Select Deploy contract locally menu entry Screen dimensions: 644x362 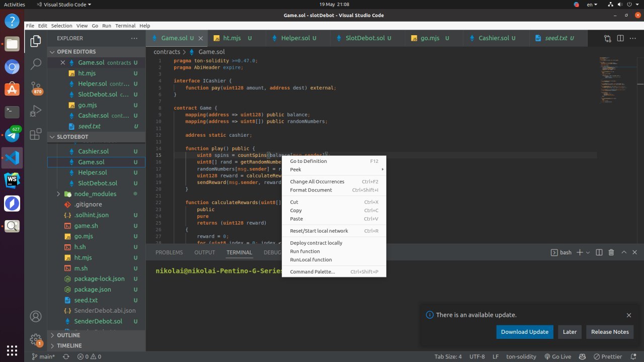[x=316, y=243]
